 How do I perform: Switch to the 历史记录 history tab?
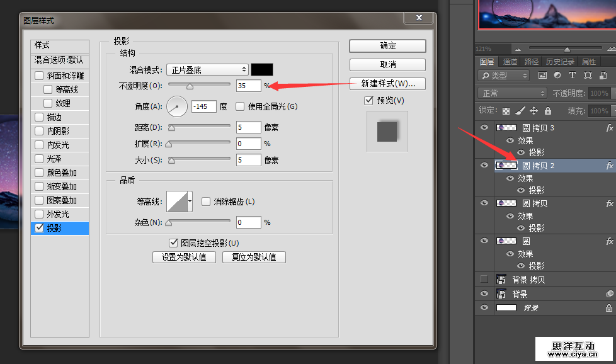click(x=560, y=62)
